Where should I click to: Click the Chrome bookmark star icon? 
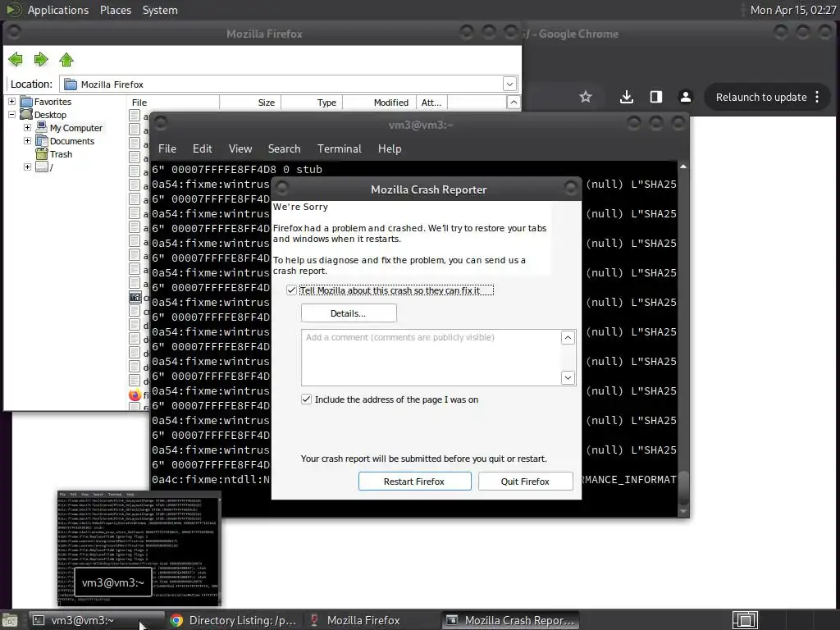pyautogui.click(x=586, y=97)
